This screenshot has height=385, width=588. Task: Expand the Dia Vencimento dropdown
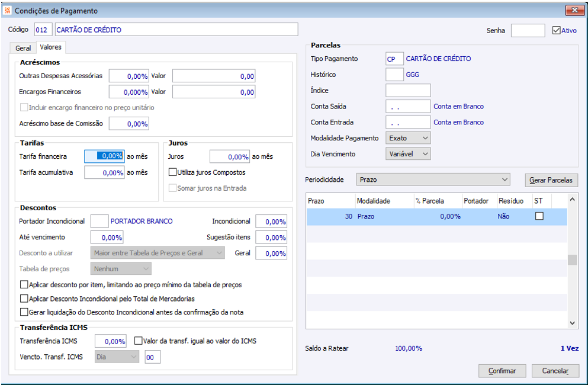[x=408, y=154]
